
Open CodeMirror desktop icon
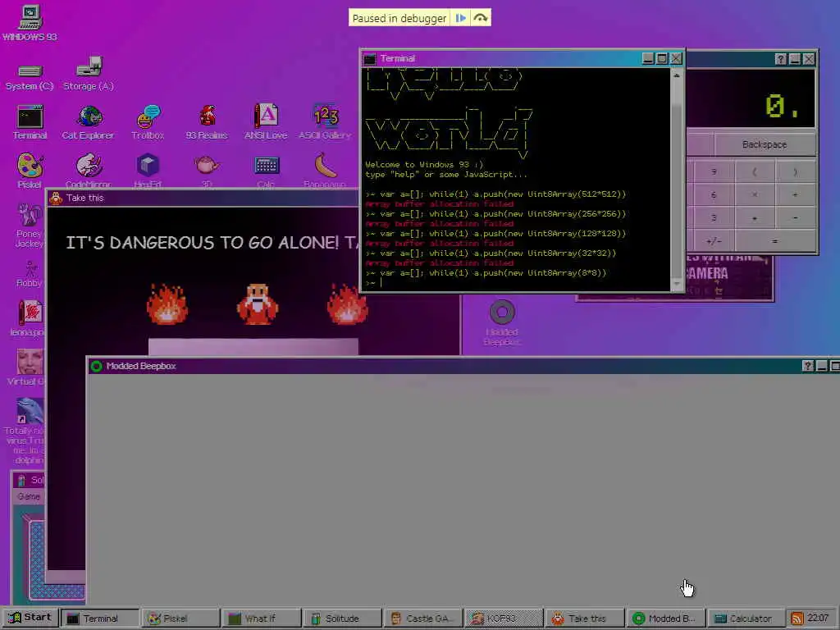tap(89, 171)
